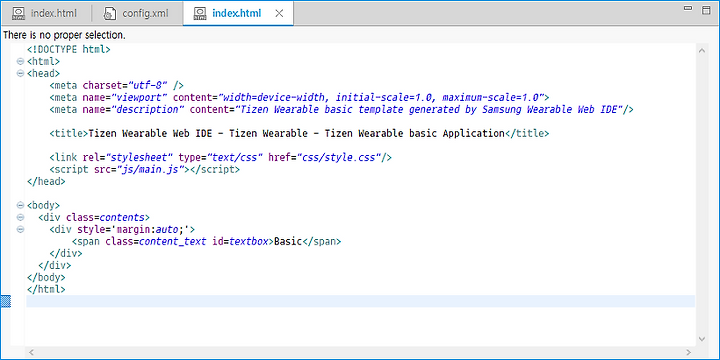Click the 'margin:auto;' style value
Viewport: 720px width, 360px height.
coord(150,229)
